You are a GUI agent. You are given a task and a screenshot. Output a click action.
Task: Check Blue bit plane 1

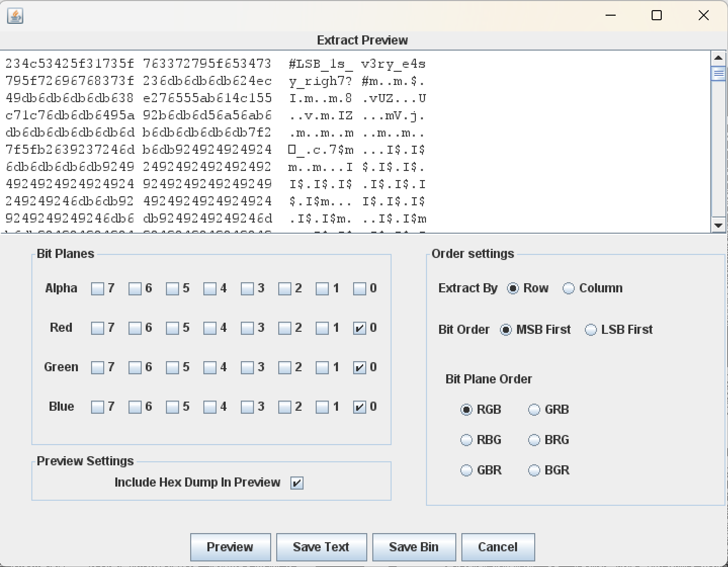[x=322, y=407]
